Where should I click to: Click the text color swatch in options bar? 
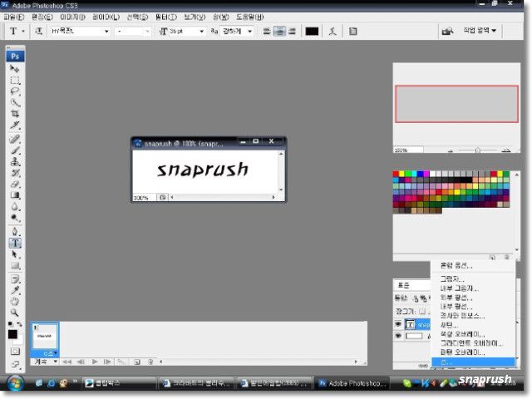[312, 32]
